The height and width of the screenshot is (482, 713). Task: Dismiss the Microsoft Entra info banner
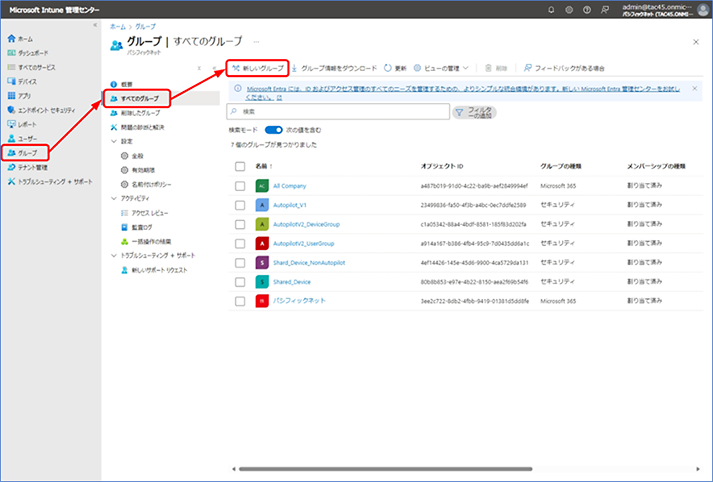point(694,88)
